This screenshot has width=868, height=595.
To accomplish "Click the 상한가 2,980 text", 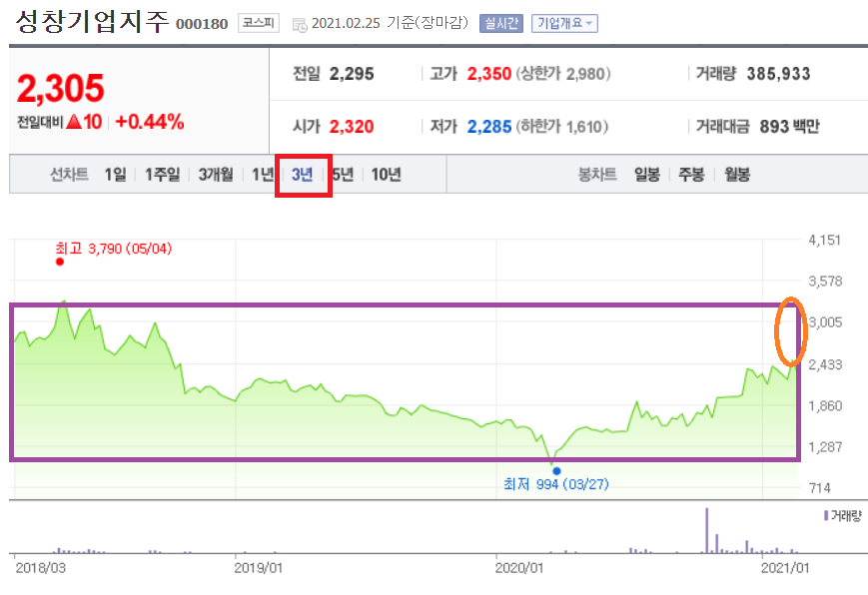I will pos(563,74).
